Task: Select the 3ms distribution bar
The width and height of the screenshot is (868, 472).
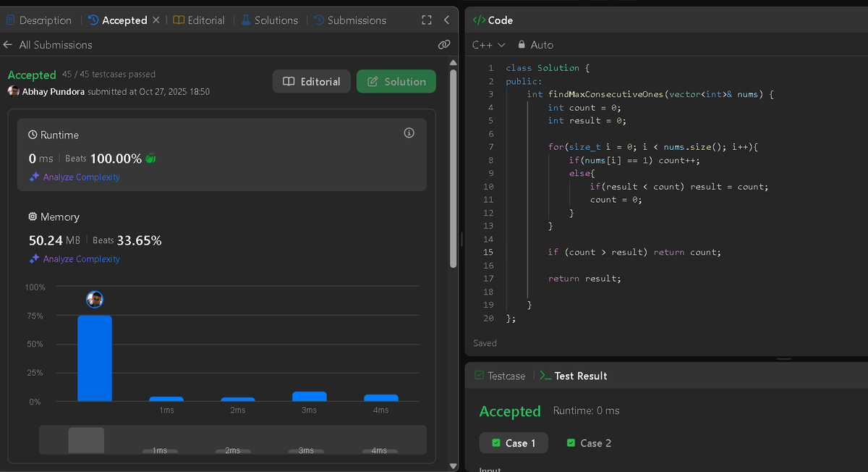Action: click(x=309, y=397)
